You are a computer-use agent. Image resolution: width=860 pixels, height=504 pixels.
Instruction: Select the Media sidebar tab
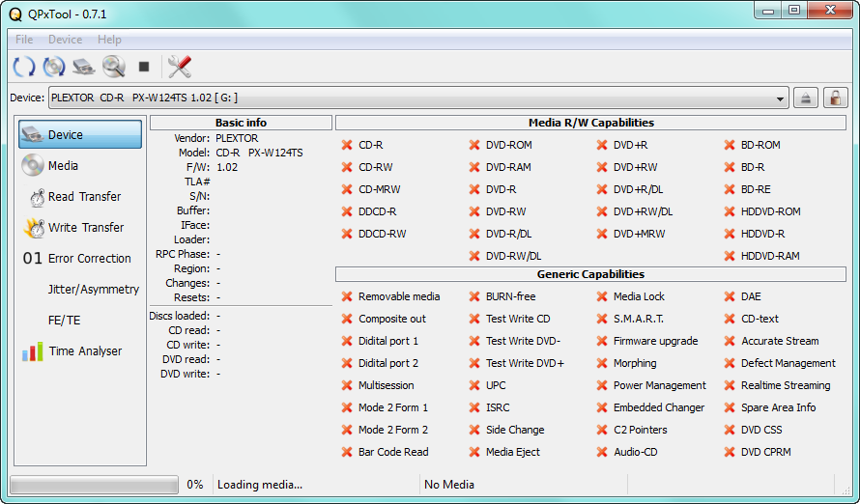(x=80, y=165)
